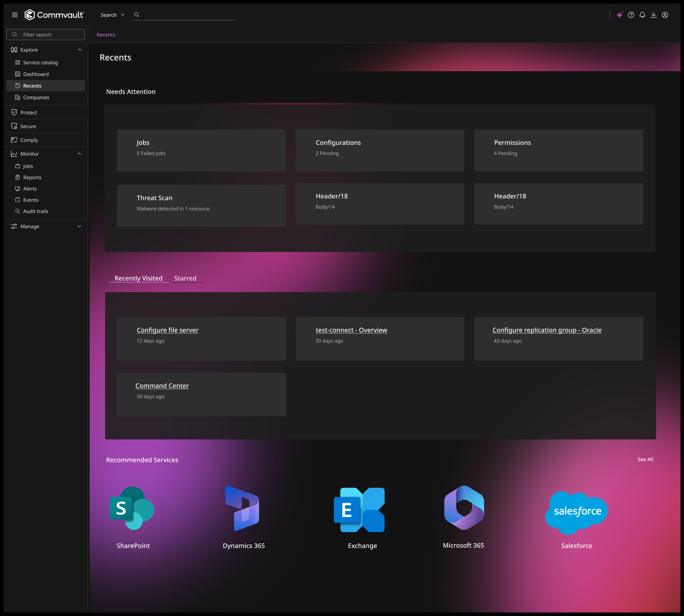Click the Alerts icon in sidebar

(18, 189)
